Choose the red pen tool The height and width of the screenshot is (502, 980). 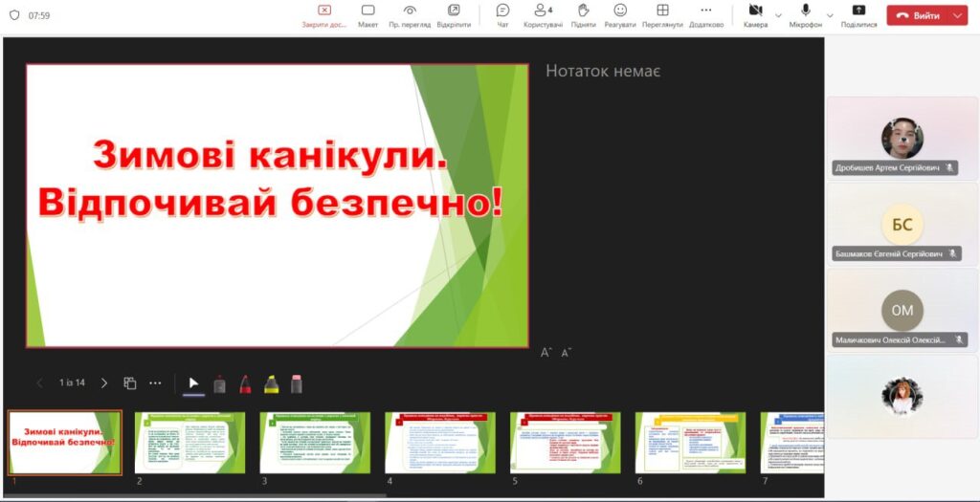click(x=245, y=383)
